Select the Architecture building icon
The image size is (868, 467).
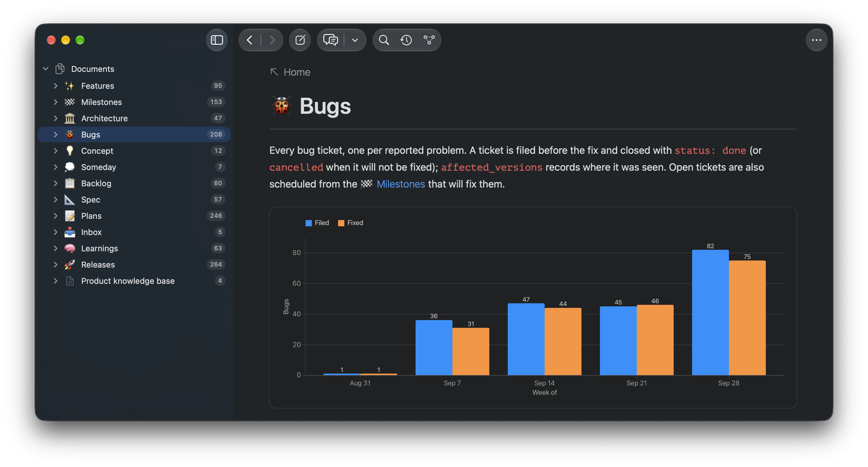click(x=70, y=118)
